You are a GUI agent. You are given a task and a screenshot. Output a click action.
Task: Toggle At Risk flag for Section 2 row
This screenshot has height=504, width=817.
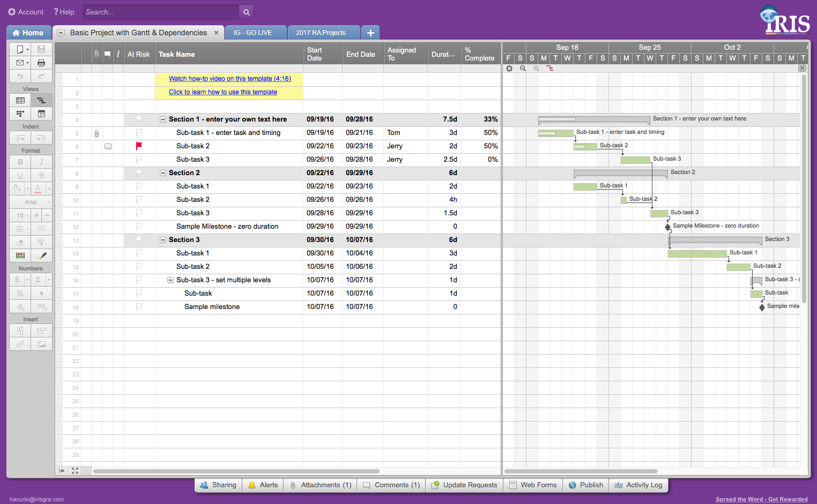139,172
